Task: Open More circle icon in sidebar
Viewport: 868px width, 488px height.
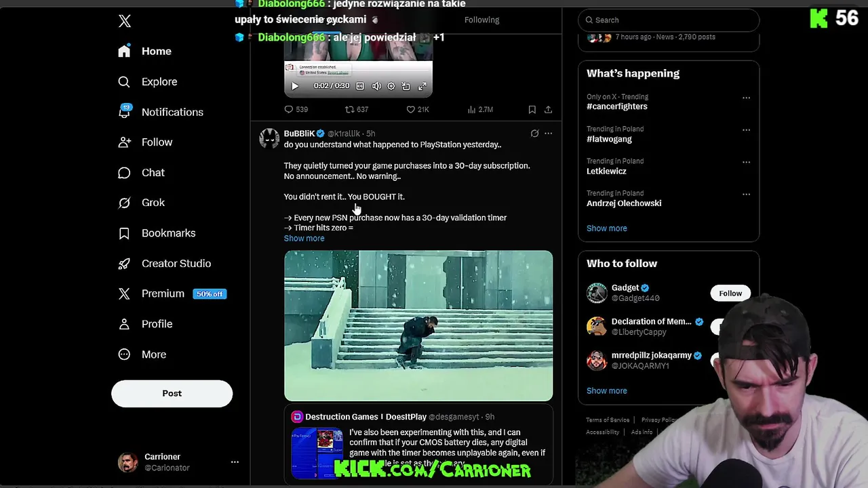Action: (124, 354)
